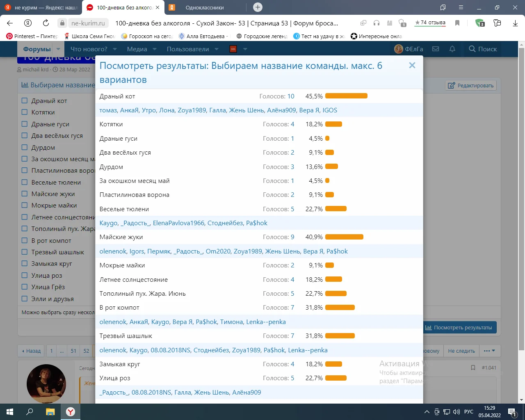Open voter link olenenok under Майские жуки
The height and width of the screenshot is (420, 525).
[x=113, y=251]
